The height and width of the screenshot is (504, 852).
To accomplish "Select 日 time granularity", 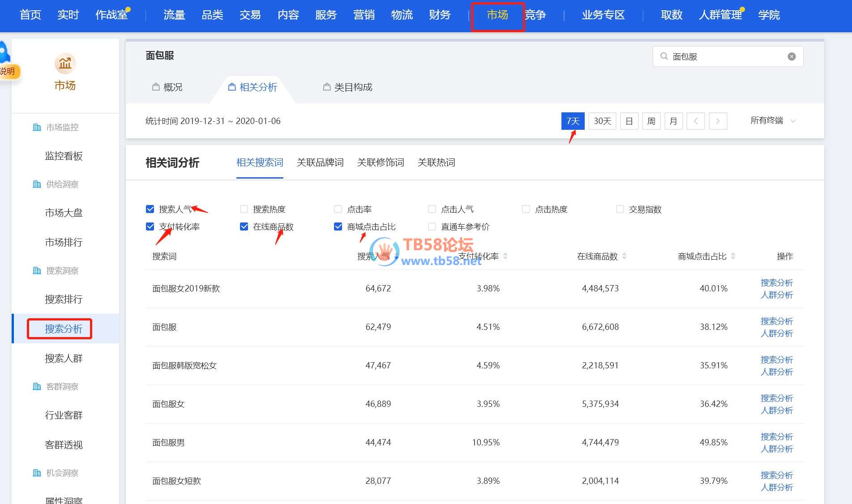I will 629,121.
